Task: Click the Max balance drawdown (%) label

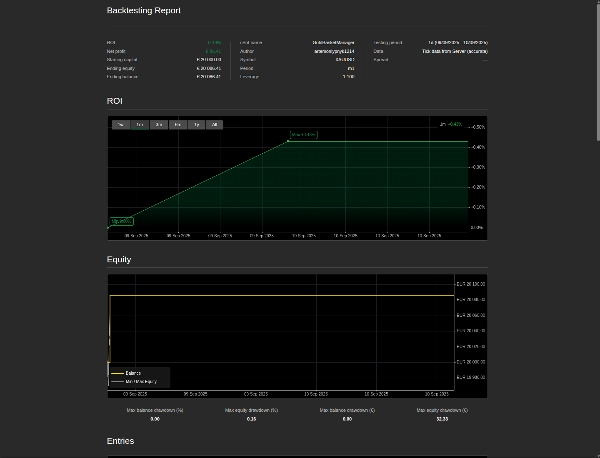Action: (x=155, y=410)
